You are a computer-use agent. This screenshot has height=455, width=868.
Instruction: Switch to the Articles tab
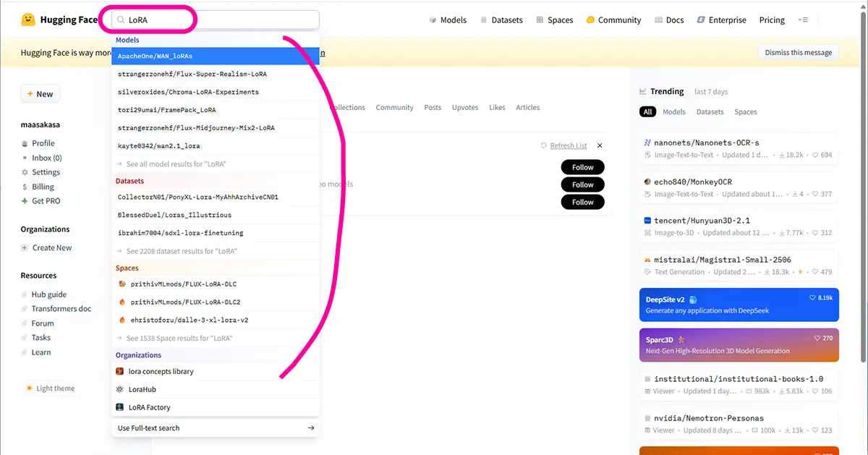tap(528, 108)
